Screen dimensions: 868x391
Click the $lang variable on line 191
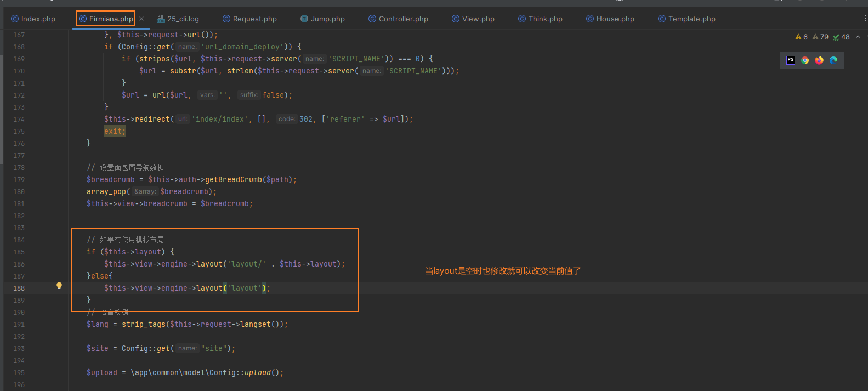pyautogui.click(x=98, y=324)
